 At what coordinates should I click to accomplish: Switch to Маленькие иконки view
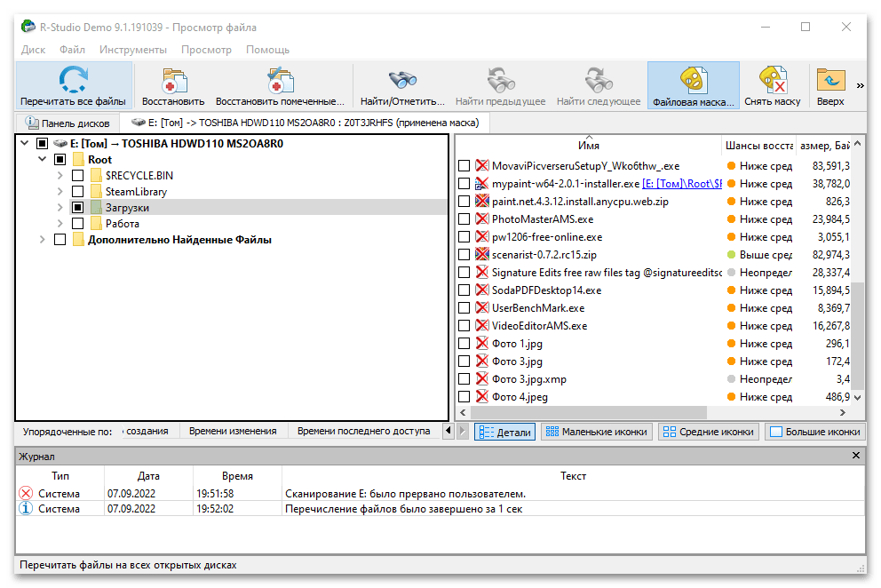point(596,433)
